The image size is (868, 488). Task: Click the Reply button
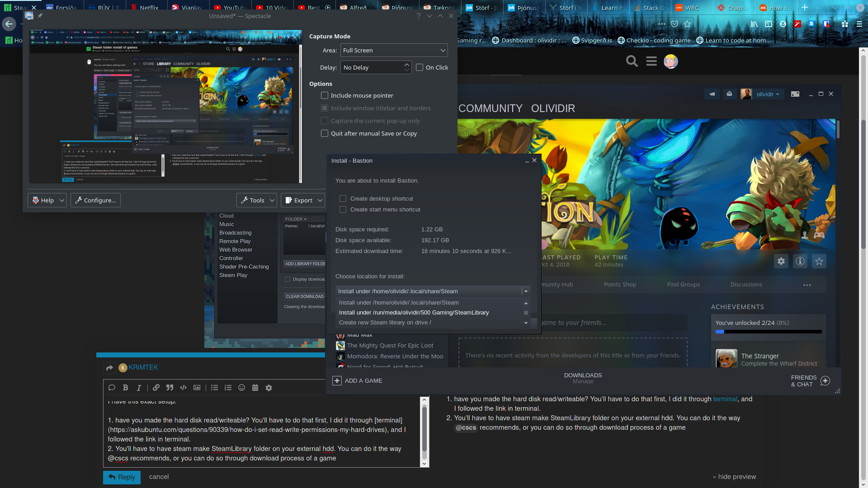click(x=121, y=476)
